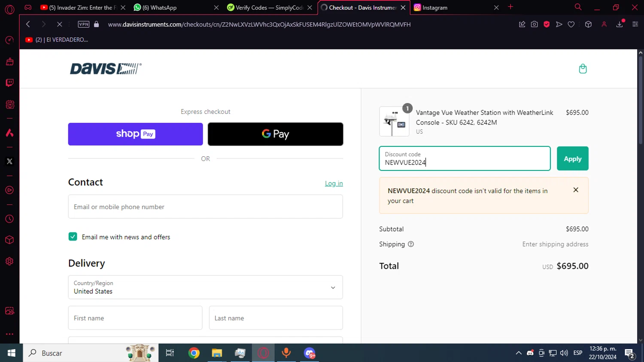Show hidden system tray icons
This screenshot has width=644, height=362.
519,353
